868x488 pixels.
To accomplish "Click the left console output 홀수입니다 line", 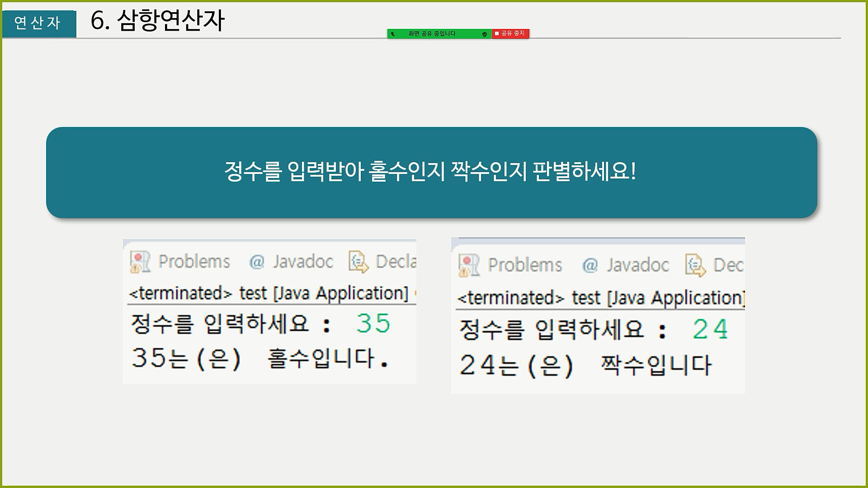I will tap(259, 359).
